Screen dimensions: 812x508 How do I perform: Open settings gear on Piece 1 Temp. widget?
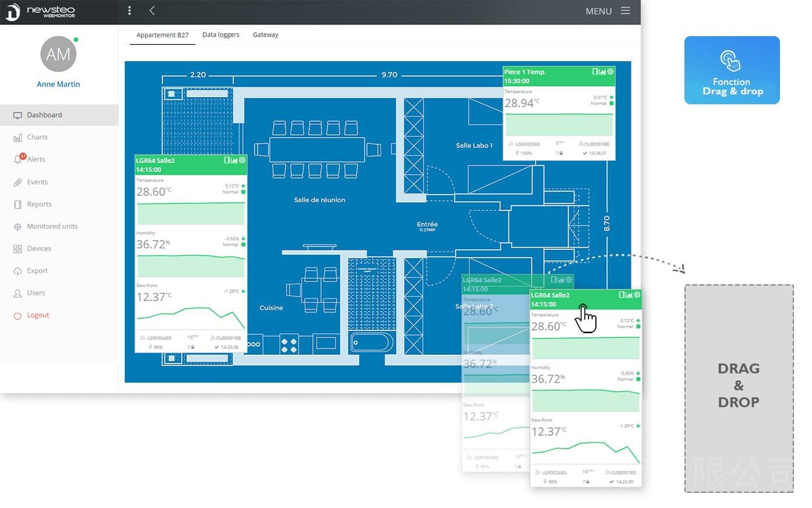(610, 72)
